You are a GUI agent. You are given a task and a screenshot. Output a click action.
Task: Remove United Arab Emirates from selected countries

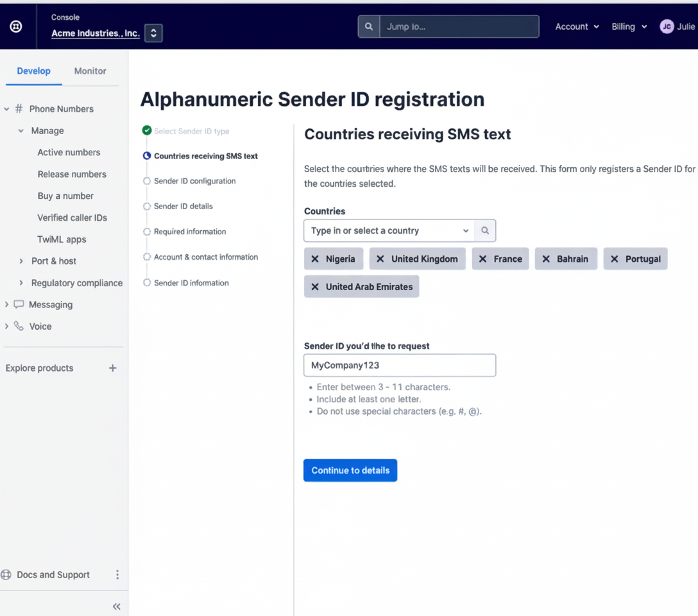click(x=315, y=286)
